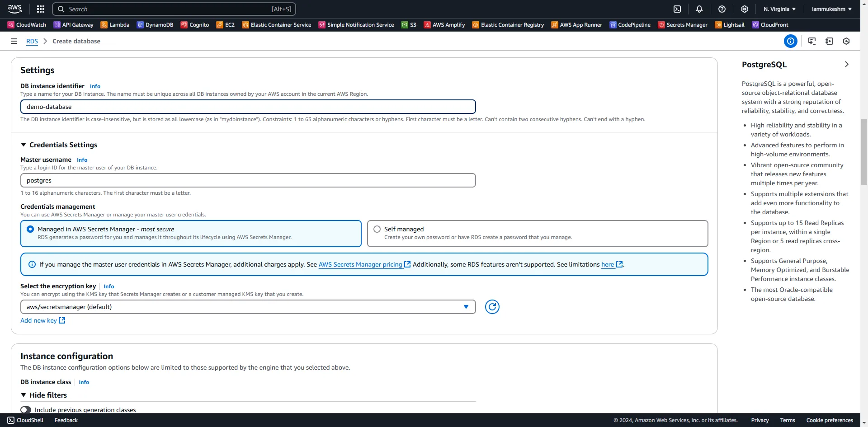Open the Help menu question mark icon
868x427 pixels.
722,9
